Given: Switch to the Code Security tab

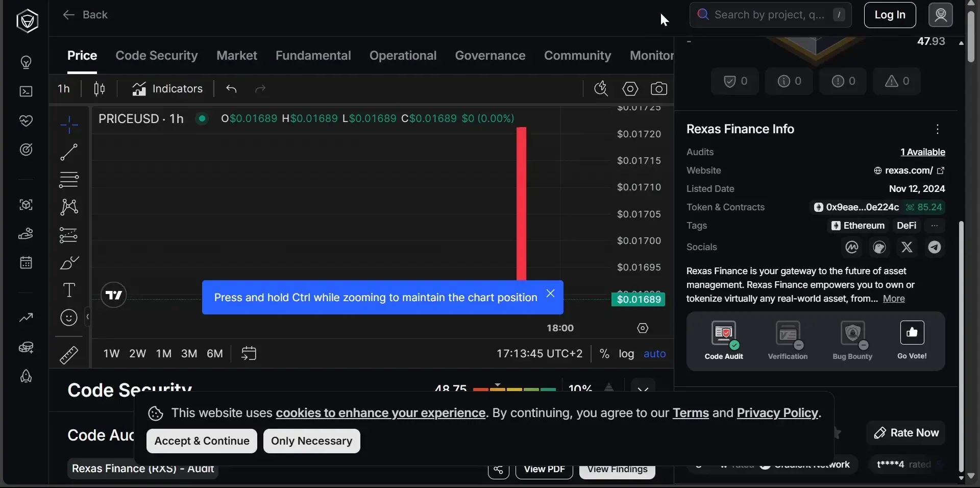Looking at the screenshot, I should tap(157, 55).
